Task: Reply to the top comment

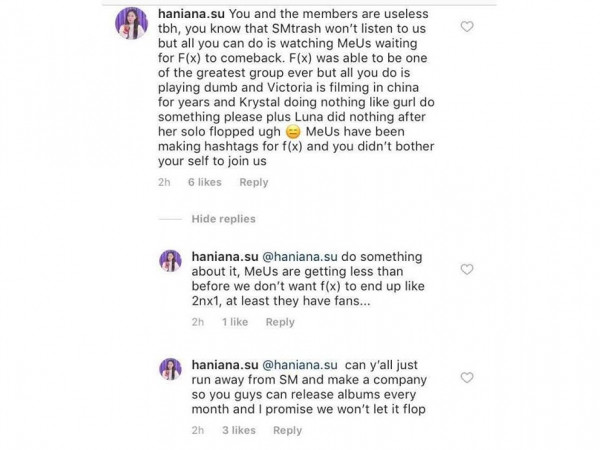Action: click(x=254, y=182)
